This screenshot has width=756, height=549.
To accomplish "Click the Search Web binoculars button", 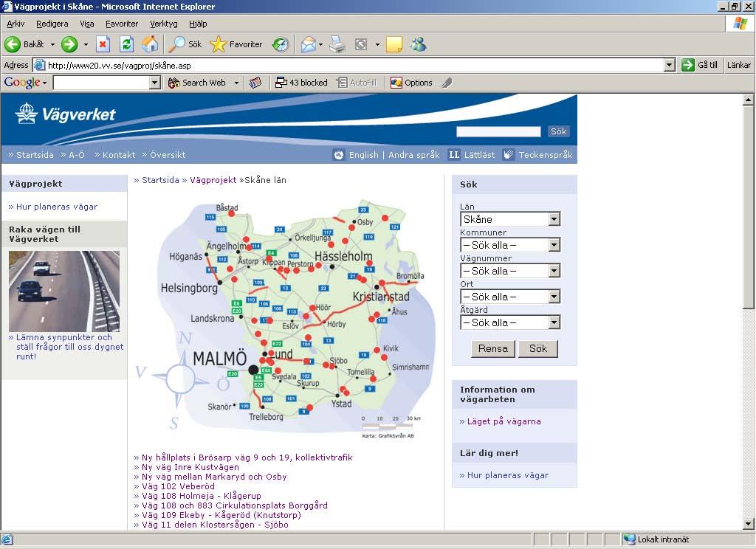I will click(197, 83).
